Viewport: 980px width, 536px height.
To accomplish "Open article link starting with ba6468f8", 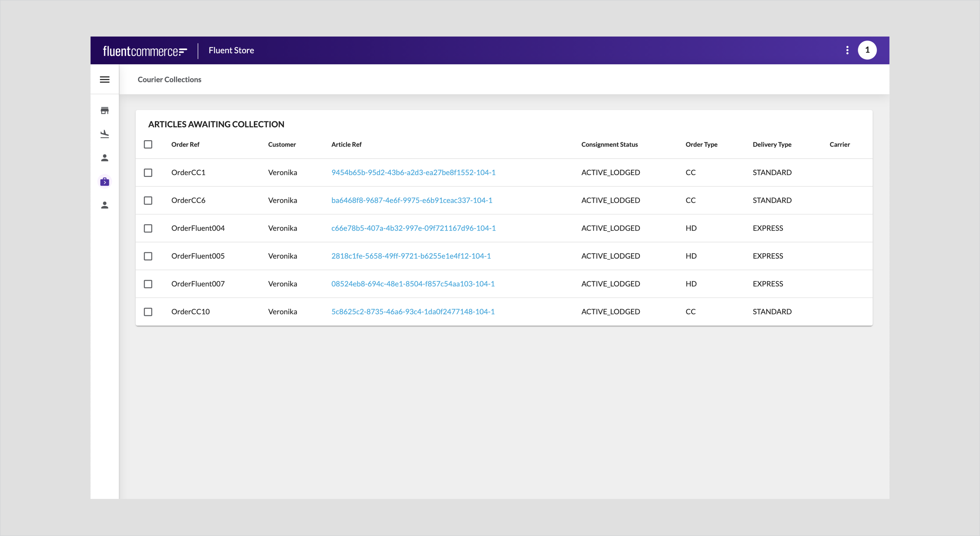I will pyautogui.click(x=412, y=200).
